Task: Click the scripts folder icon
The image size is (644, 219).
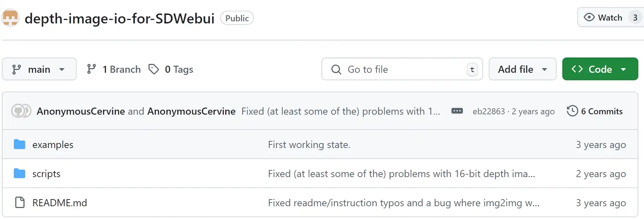Action: pos(20,174)
